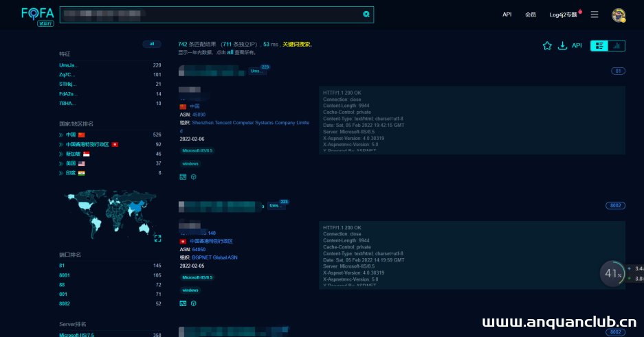Click the download results icon
This screenshot has width=644, height=337.
point(562,45)
